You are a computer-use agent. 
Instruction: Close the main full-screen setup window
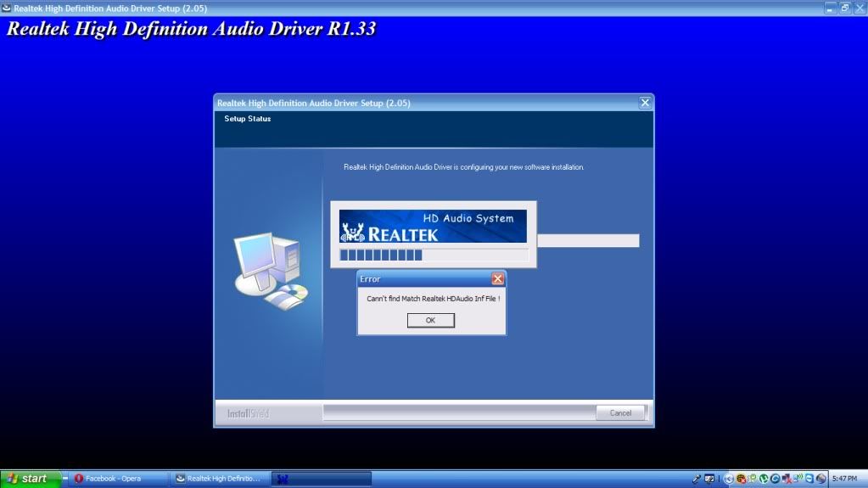(x=860, y=8)
